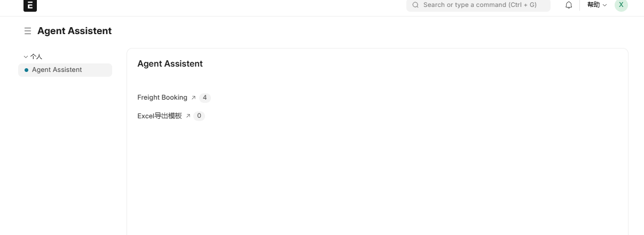Image resolution: width=644 pixels, height=235 pixels.
Task: Toggle the sidebar with the hamburger icon
Action: [28, 31]
